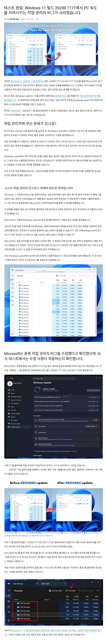Image resolution: width=106 pixels, height=644 pixels.
Task: Open author link 아비지트 MB
Action: point(14,19)
